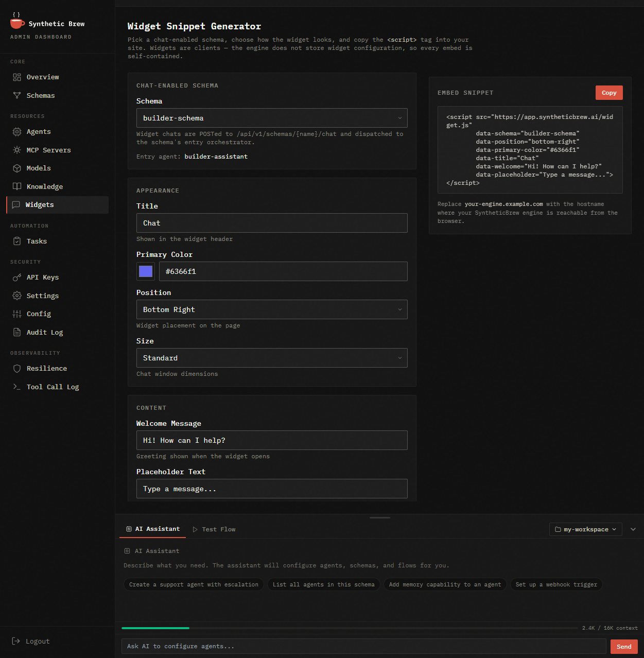Image resolution: width=644 pixels, height=658 pixels.
Task: Switch to the Test Flow tab
Action: point(214,530)
